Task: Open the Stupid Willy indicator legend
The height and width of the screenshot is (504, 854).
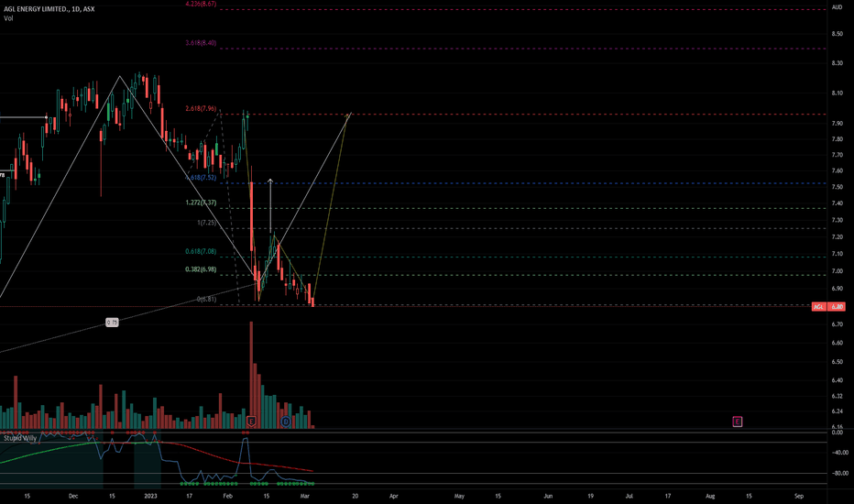Action: (20, 438)
